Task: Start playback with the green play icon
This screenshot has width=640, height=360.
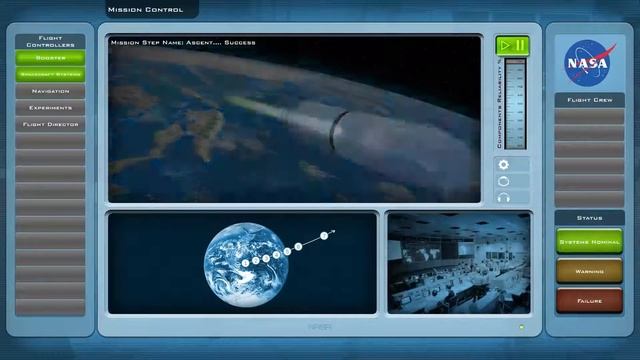Action: point(505,45)
